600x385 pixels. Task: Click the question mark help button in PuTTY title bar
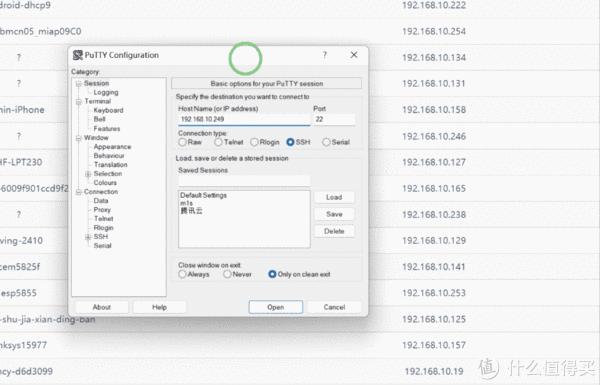pyautogui.click(x=324, y=55)
